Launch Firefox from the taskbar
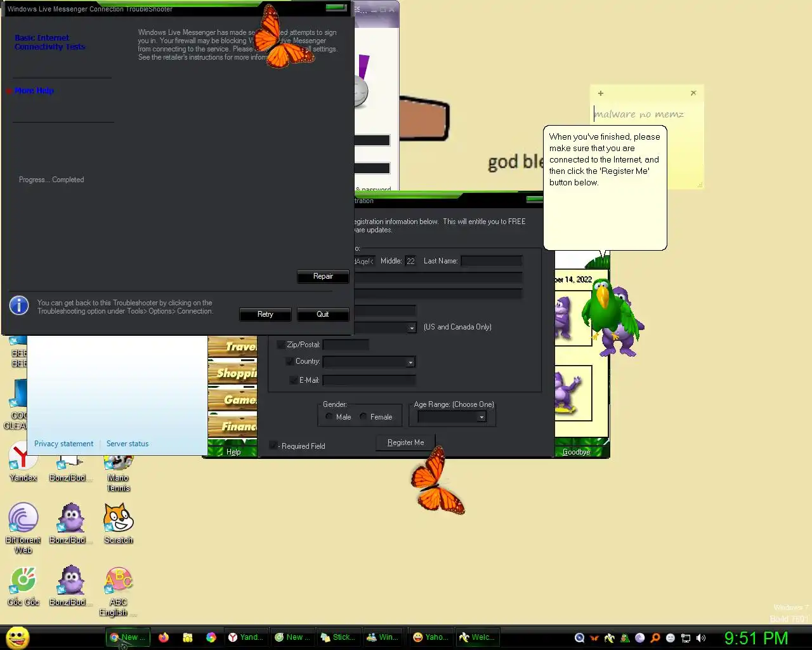Viewport: 812px width, 650px height. point(164,637)
